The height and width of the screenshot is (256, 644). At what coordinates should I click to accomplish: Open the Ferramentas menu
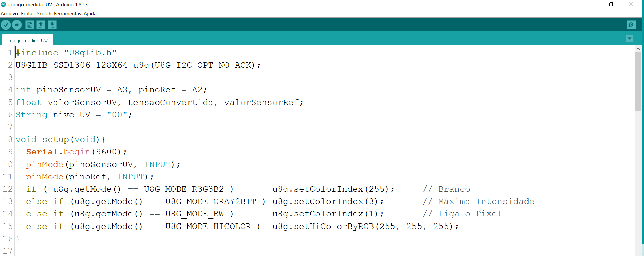67,14
